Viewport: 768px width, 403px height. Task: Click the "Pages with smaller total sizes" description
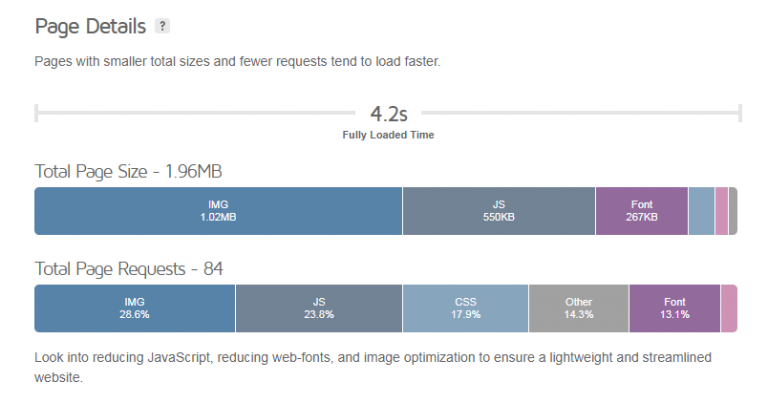pos(237,62)
